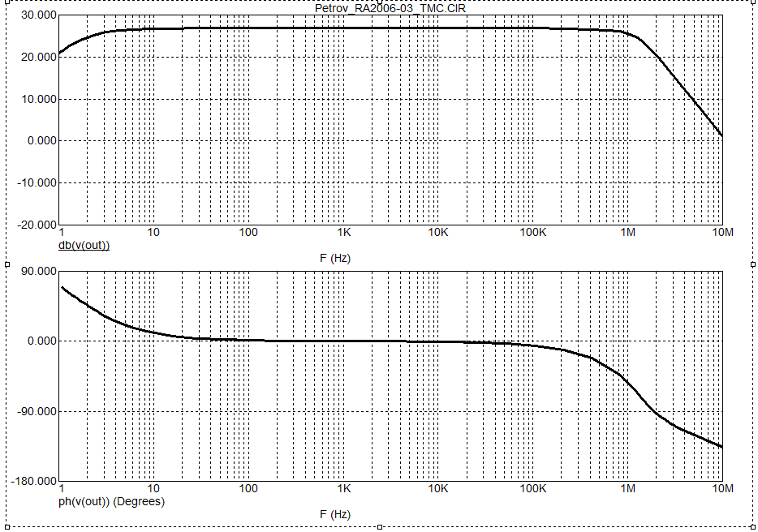Click the 10 frequency tick under the gain plot

point(153,233)
